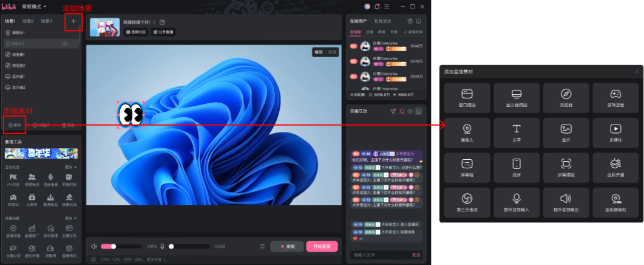
Task: Expand 更多 next to 开播设置
Action: (x=70, y=217)
